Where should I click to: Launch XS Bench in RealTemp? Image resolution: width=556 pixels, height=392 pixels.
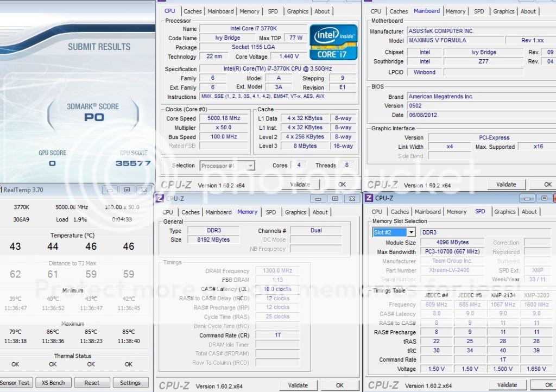pos(53,383)
